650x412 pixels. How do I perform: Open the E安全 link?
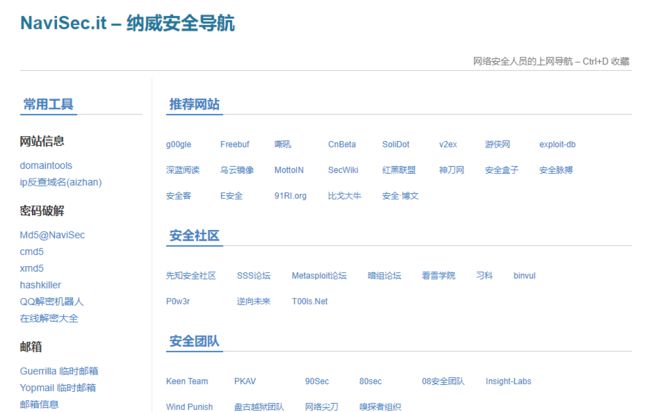231,196
